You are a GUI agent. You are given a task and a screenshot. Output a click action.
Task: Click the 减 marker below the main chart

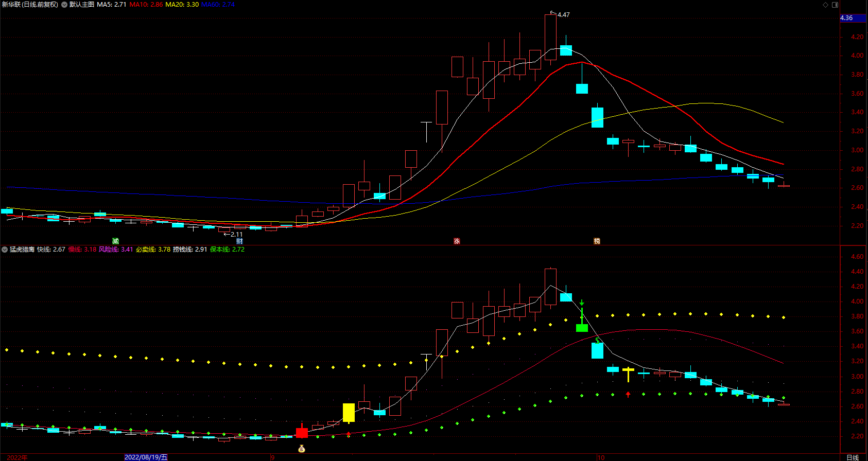click(x=115, y=241)
